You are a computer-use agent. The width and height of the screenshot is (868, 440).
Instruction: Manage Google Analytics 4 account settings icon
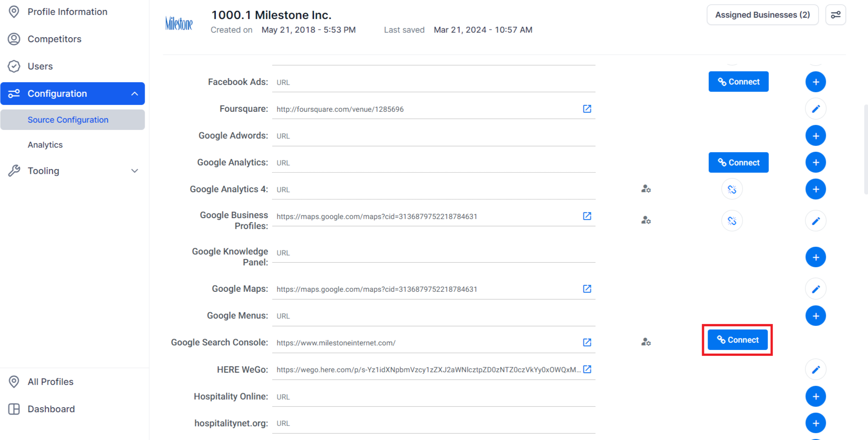(646, 189)
